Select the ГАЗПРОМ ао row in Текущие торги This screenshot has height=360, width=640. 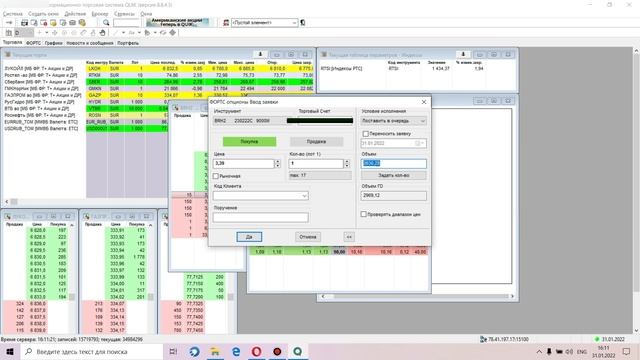pos(158,95)
